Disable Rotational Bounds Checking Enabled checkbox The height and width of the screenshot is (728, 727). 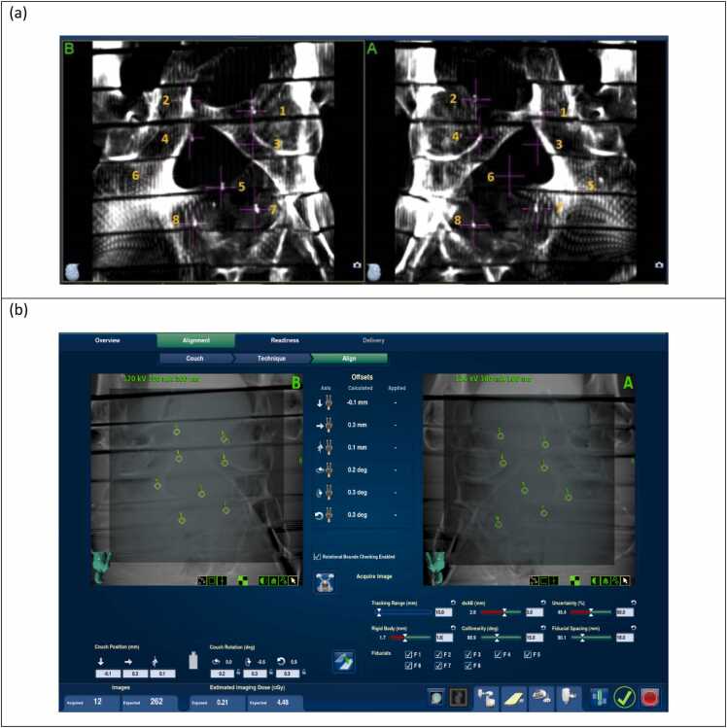318,556
